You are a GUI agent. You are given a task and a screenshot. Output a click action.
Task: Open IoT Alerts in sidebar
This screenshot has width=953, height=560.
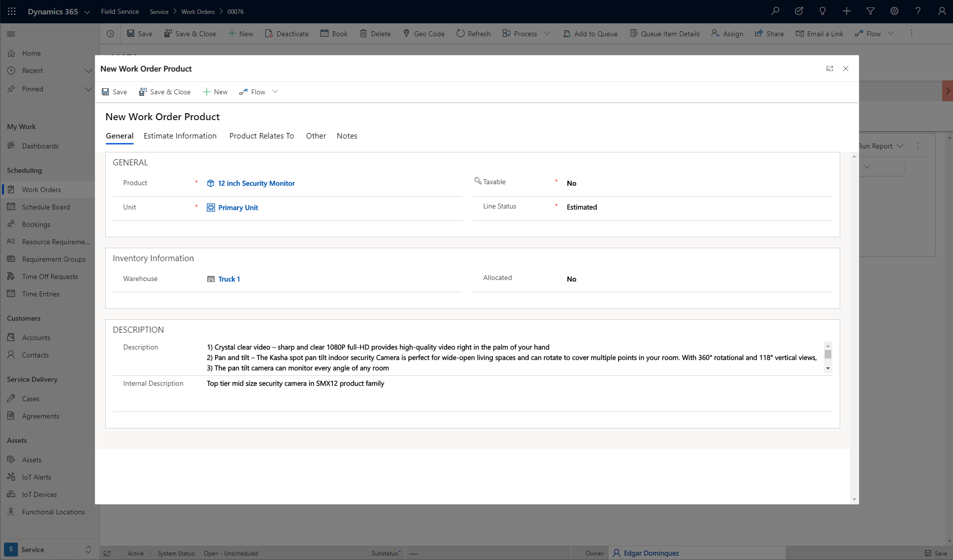[x=36, y=477]
